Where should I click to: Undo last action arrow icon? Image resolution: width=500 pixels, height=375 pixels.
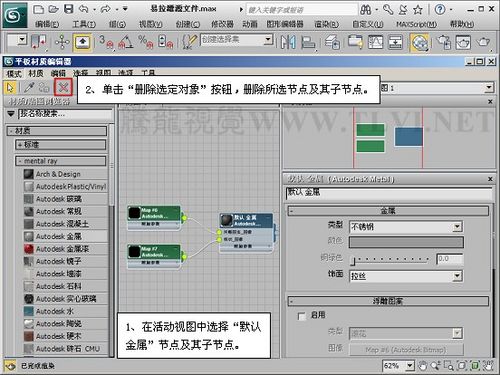83,9
